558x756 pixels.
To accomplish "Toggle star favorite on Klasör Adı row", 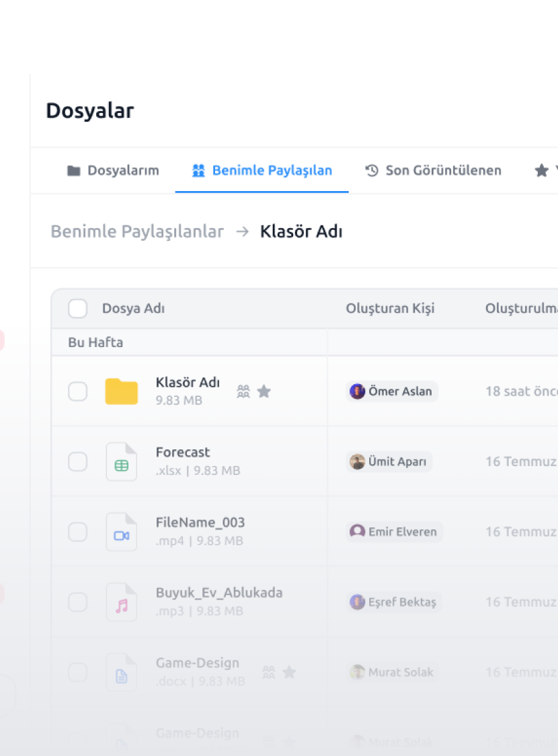I will [264, 391].
